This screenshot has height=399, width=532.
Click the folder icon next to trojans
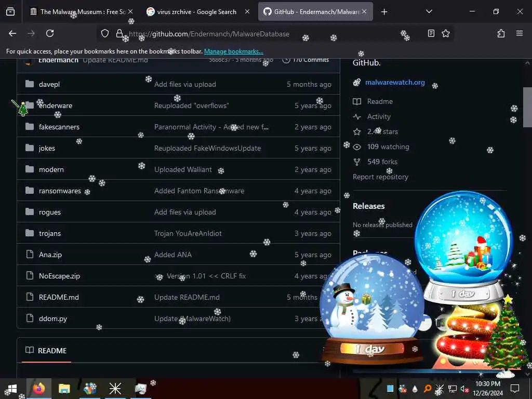point(30,233)
